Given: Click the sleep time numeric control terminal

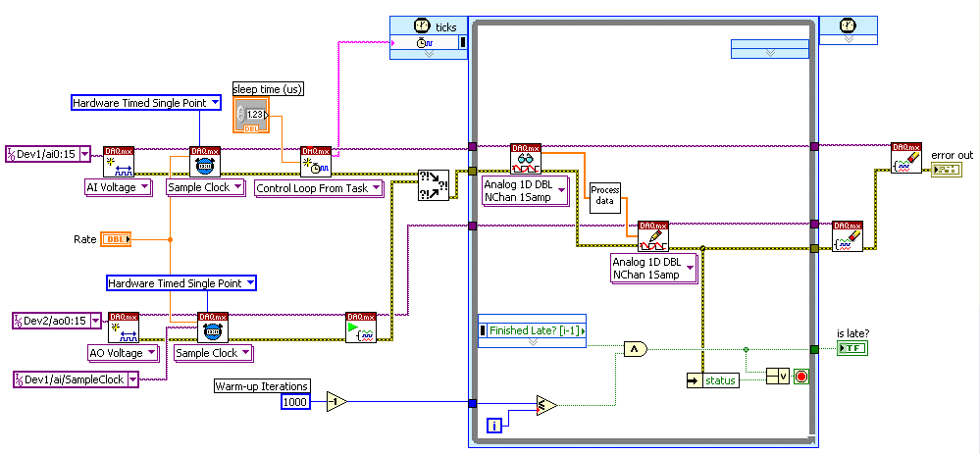Looking at the screenshot, I should click(249, 115).
